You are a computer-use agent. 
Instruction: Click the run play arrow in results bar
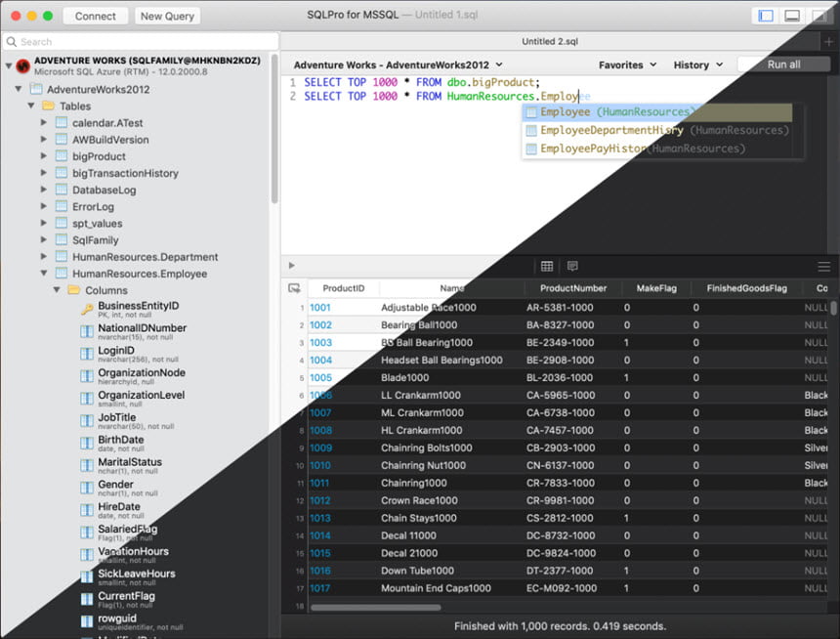[x=291, y=266]
